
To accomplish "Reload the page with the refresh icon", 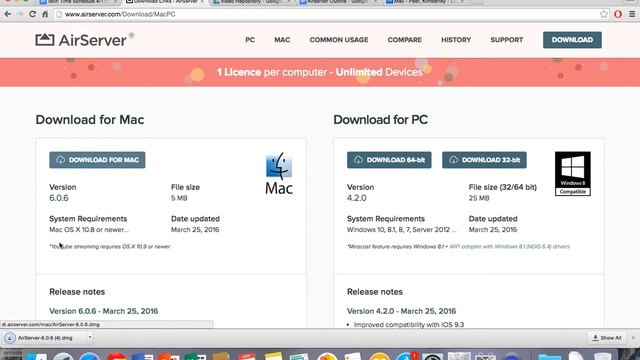I will click(x=33, y=14).
